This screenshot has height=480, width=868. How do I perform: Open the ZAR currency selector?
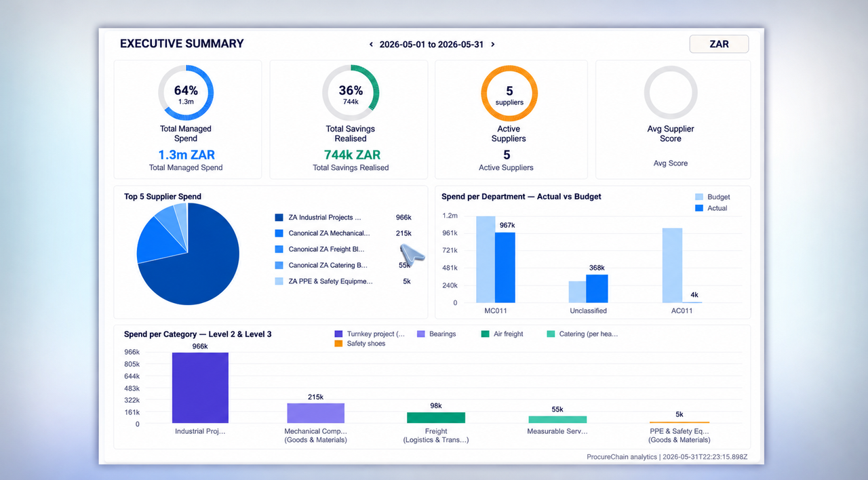[x=719, y=44]
